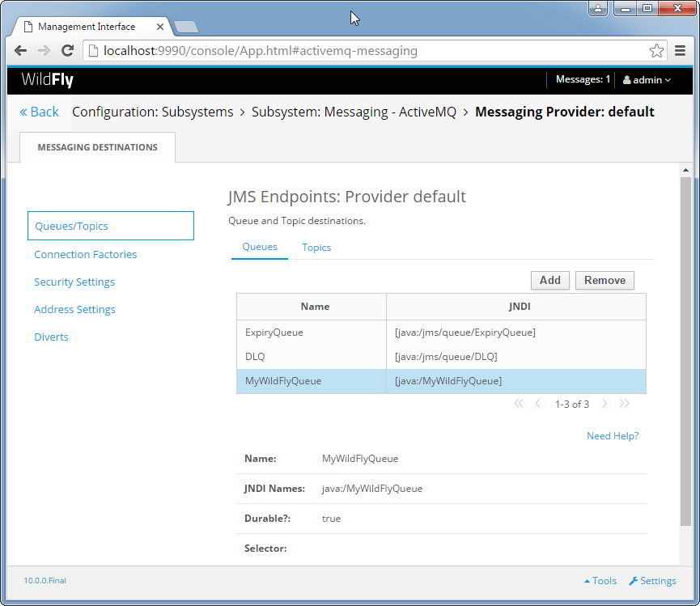Click the Name value MyWildFlyQueue in details

[x=360, y=459]
